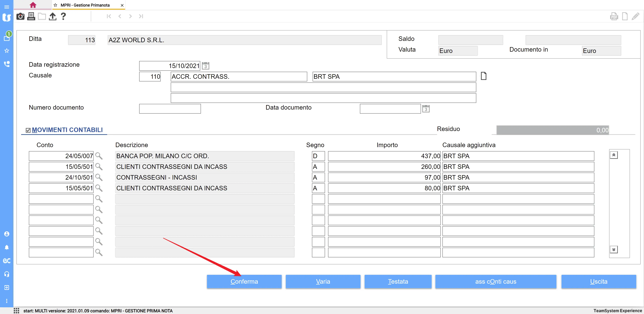
Task: Click the note document icon beside BRT SPA
Action: (x=484, y=76)
